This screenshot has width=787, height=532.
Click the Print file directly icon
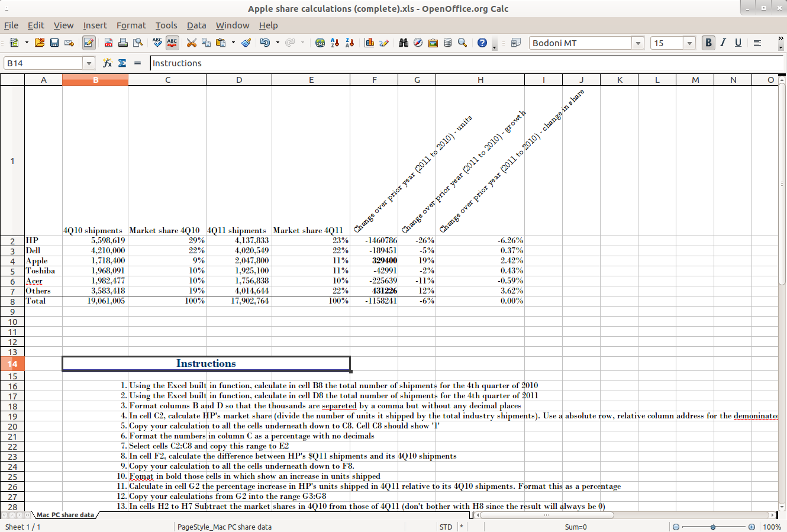tap(123, 43)
